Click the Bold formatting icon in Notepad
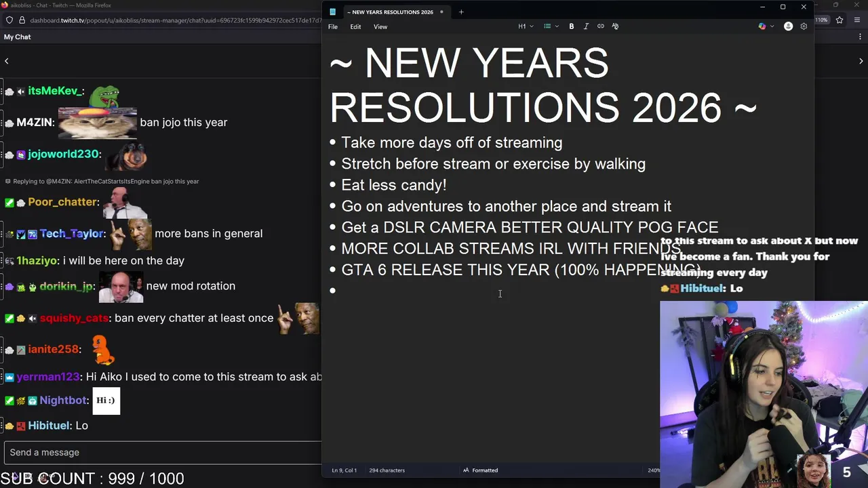Viewport: 868px width, 488px height. point(572,26)
